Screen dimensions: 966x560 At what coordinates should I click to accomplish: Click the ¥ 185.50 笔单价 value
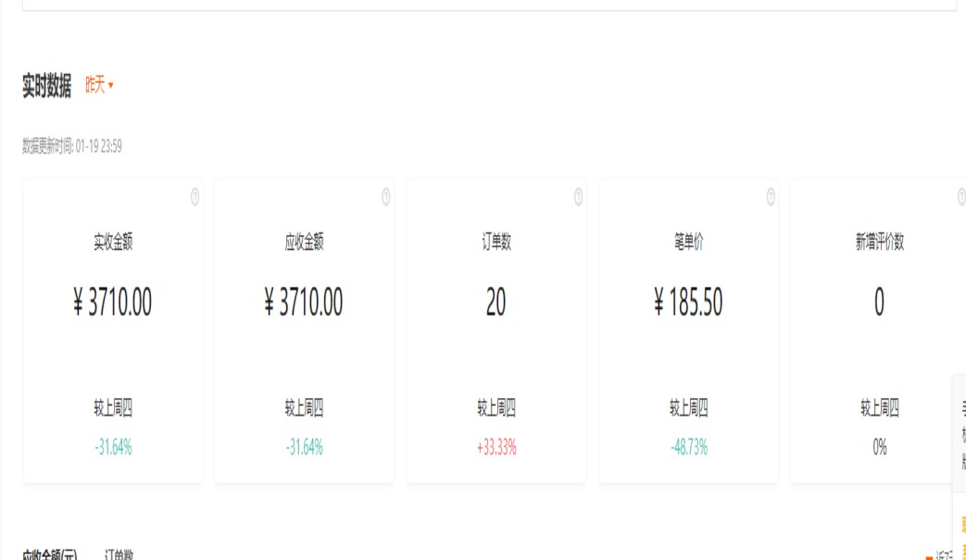(x=688, y=303)
